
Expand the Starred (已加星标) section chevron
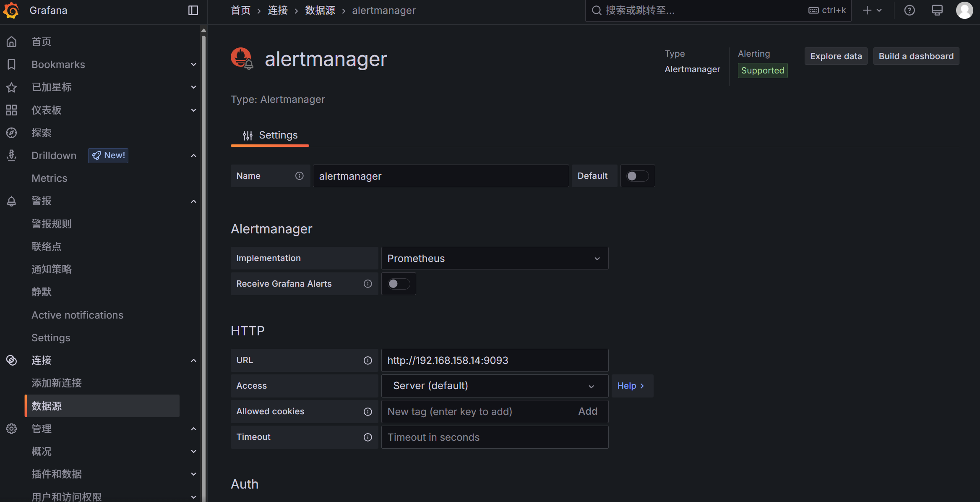pos(193,87)
